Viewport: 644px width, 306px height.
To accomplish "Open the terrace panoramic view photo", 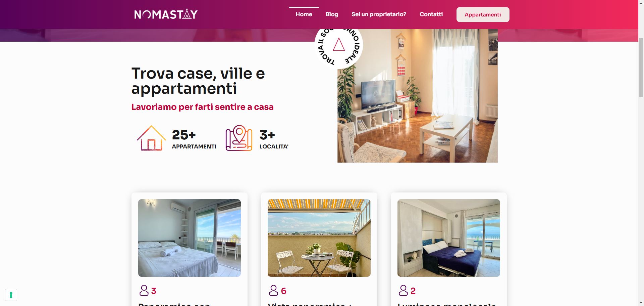I will coord(319,238).
